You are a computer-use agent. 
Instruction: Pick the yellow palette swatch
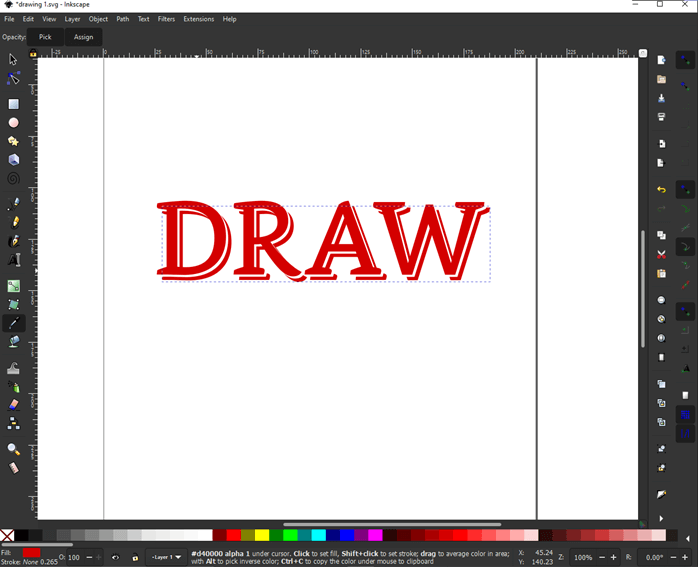262,535
